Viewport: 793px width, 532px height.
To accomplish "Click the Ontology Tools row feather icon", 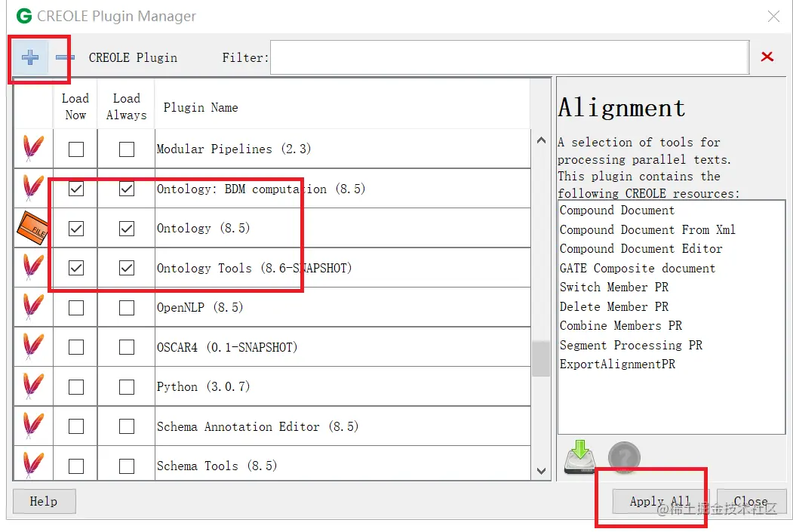I will (x=33, y=268).
